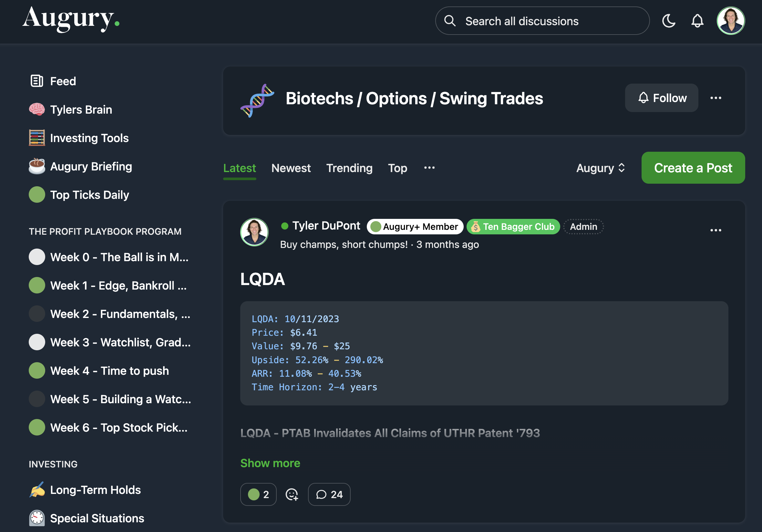Select the Latest tab

[240, 168]
